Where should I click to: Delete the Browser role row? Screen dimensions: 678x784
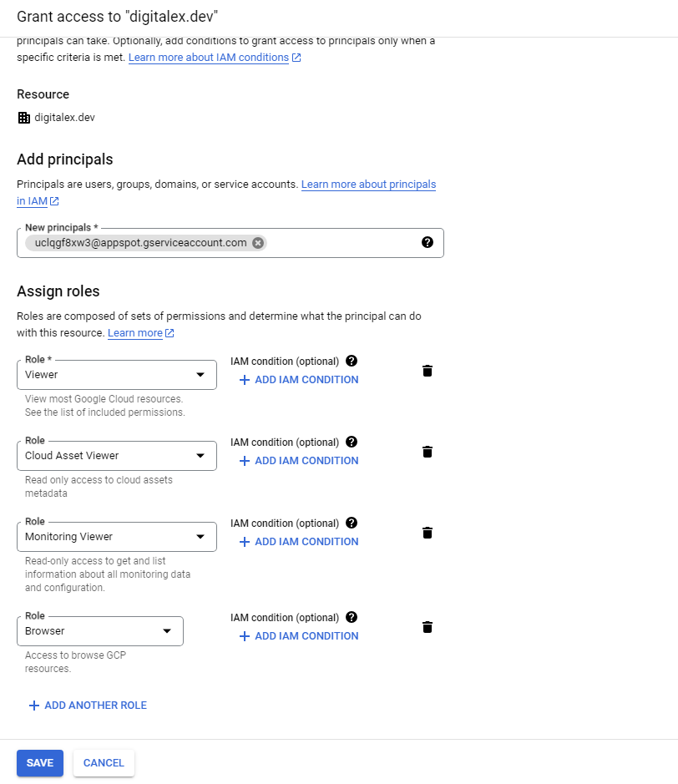coord(428,627)
